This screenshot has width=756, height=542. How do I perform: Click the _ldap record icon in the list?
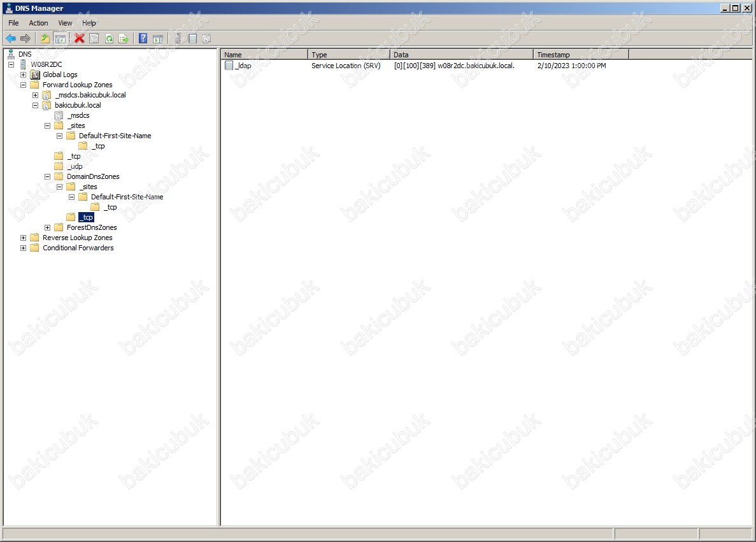(229, 66)
